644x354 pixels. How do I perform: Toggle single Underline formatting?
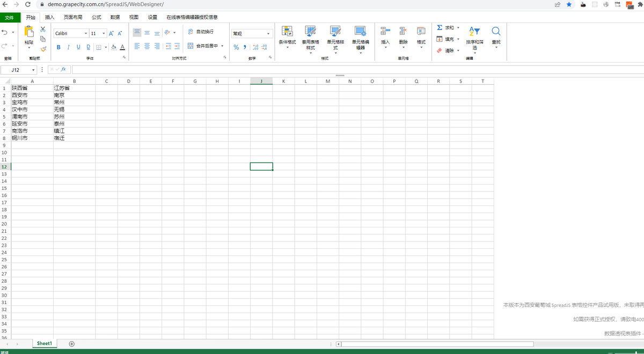tap(79, 47)
